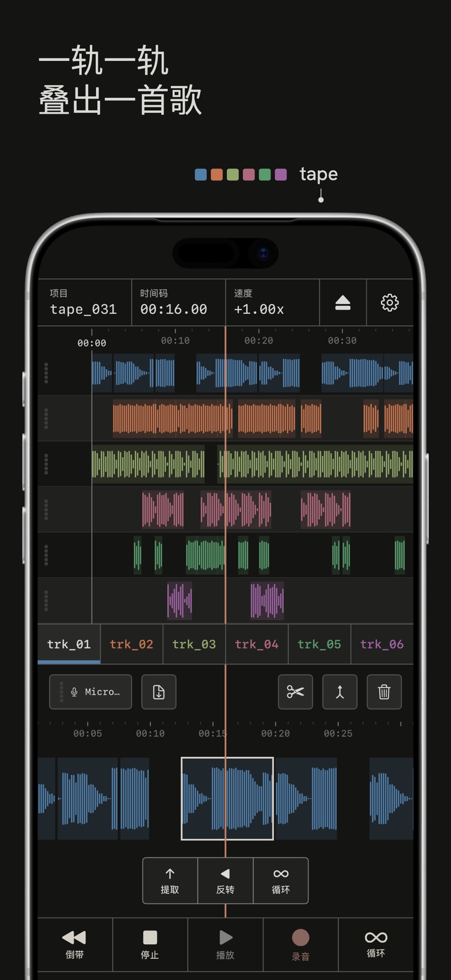This screenshot has height=980, width=451.
Task: Tap the purple track drag handle
Action: (46, 600)
